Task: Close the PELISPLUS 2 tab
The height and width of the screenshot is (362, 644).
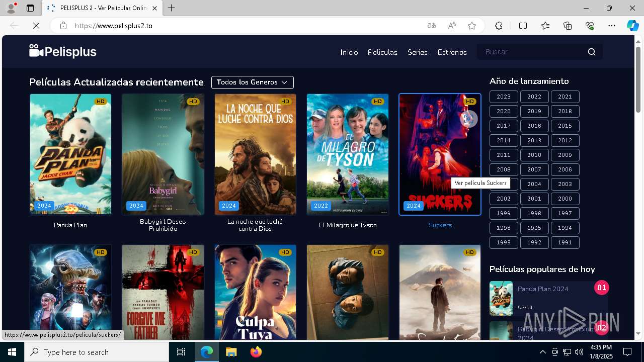Action: point(154,8)
